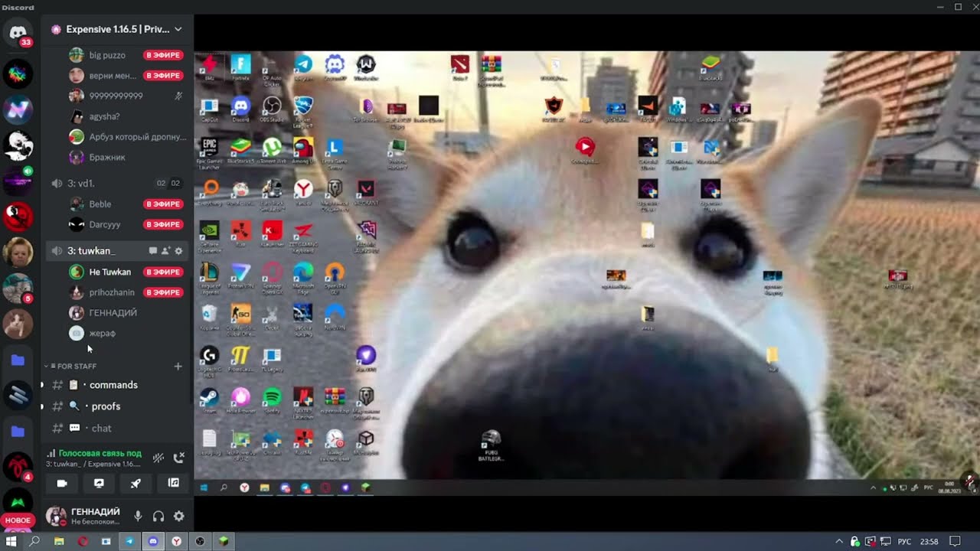980x551 pixels.
Task: Open Telegram from the Windows taskbar
Action: tap(129, 541)
